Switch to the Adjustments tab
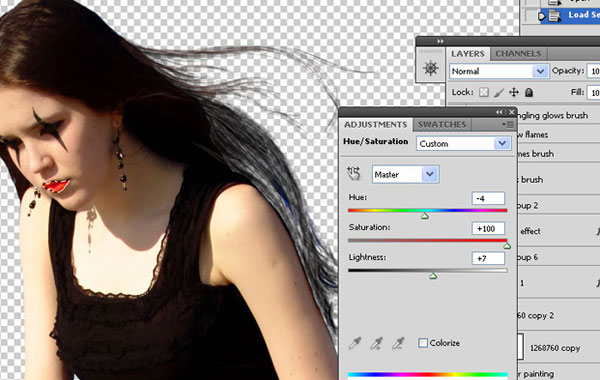 375,124
